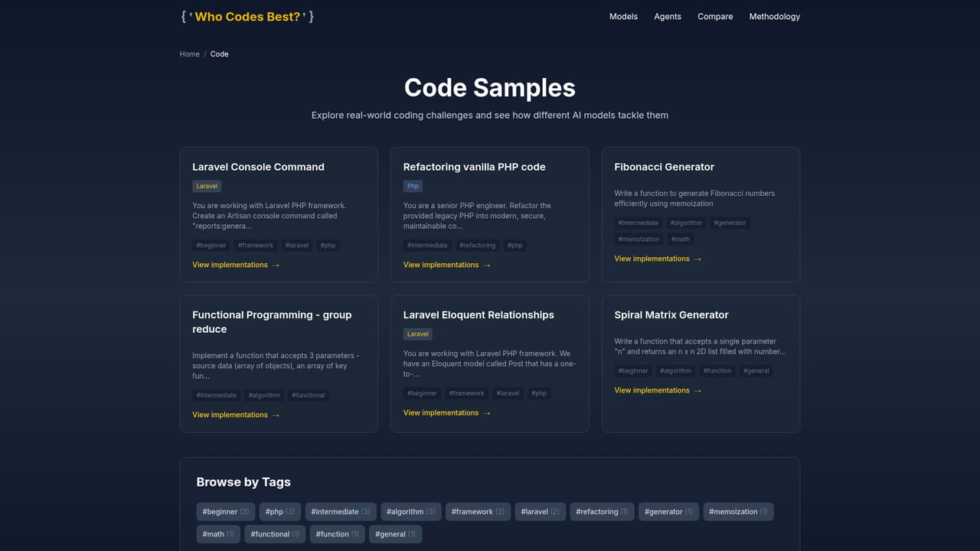
Task: Click #generator tag on Fibonacci Generator card
Action: pyautogui.click(x=730, y=223)
